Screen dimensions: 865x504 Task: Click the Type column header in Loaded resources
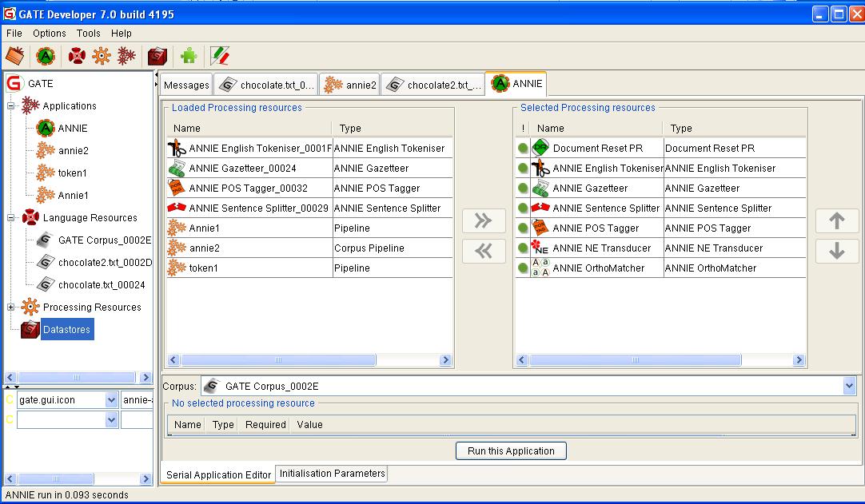coord(392,128)
